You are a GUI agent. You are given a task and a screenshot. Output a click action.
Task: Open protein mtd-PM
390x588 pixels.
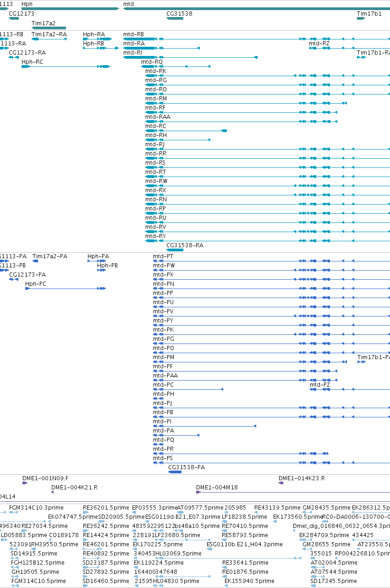click(164, 357)
